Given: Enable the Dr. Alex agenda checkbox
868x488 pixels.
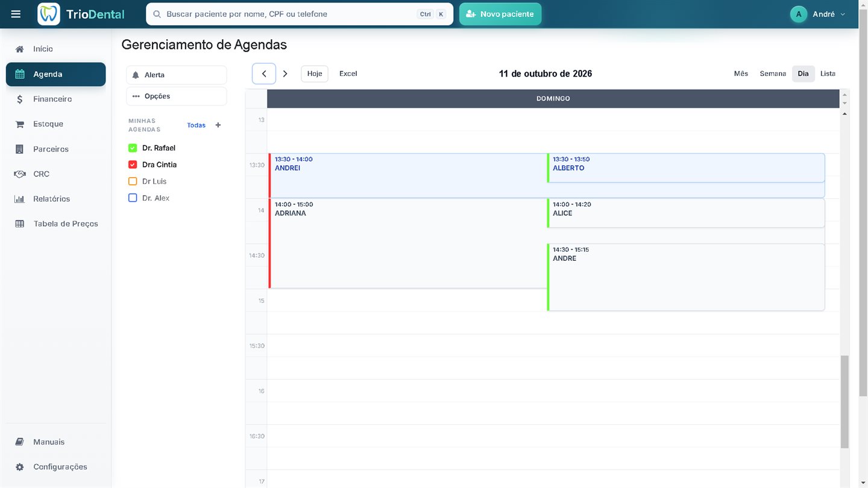Looking at the screenshot, I should coord(133,198).
